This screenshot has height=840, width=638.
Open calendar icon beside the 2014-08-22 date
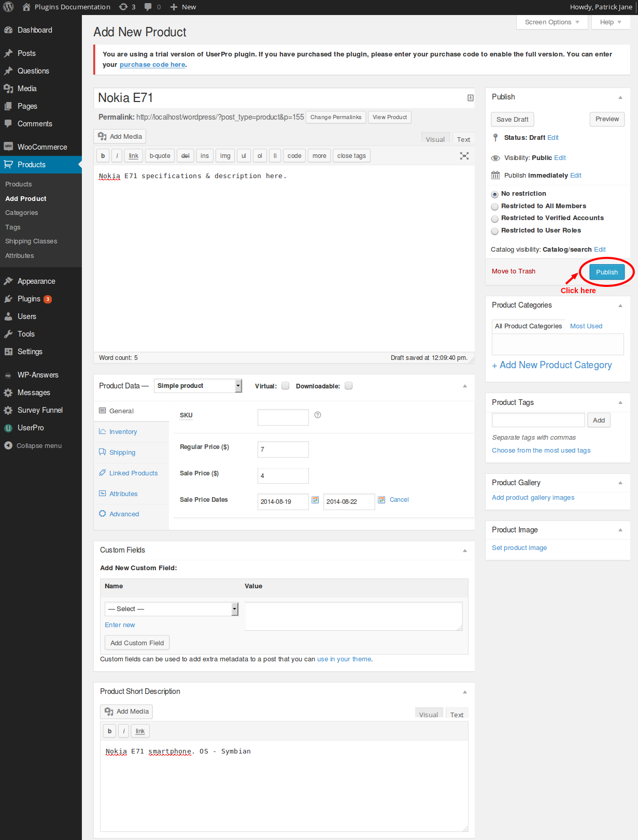pos(381,500)
